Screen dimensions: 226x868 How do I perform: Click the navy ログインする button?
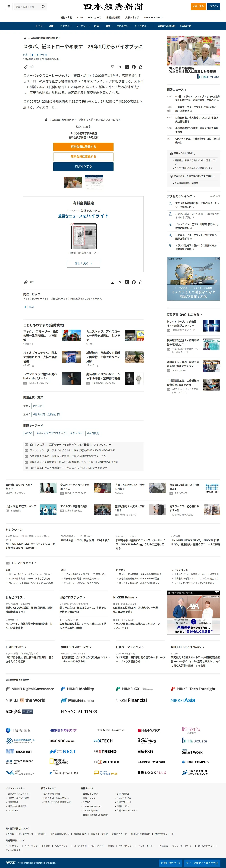click(x=83, y=166)
